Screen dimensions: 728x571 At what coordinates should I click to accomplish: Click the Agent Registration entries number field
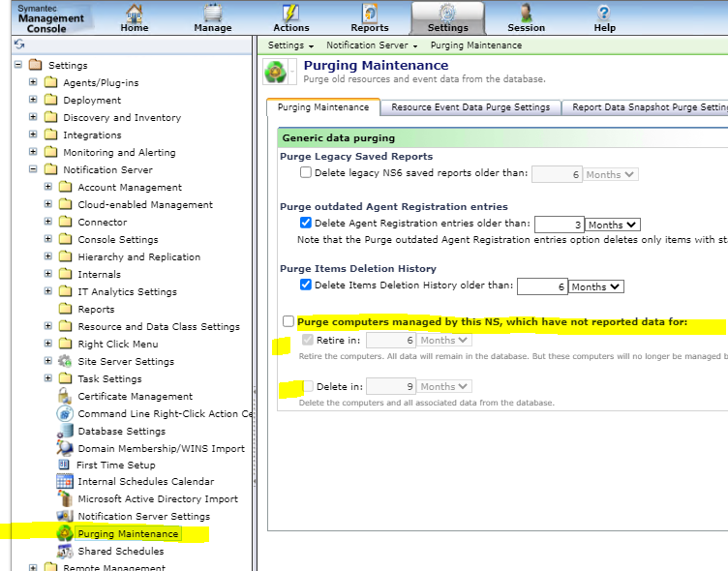click(560, 225)
